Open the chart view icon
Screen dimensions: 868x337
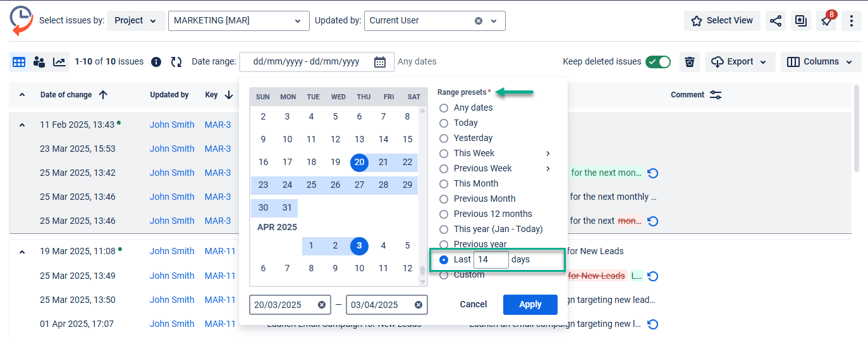(59, 62)
